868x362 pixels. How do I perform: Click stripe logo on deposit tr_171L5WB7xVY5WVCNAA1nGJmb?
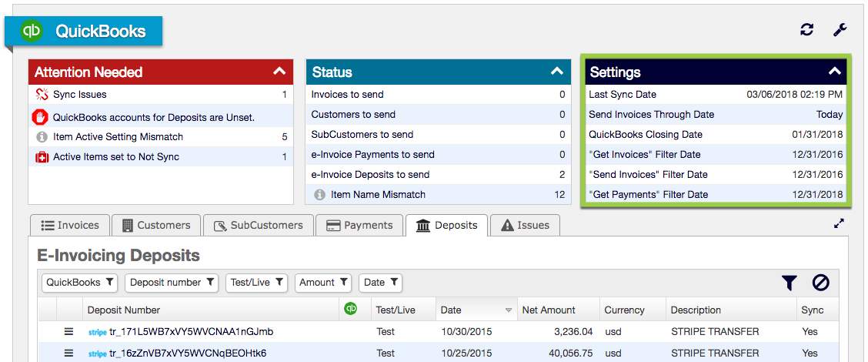98,333
